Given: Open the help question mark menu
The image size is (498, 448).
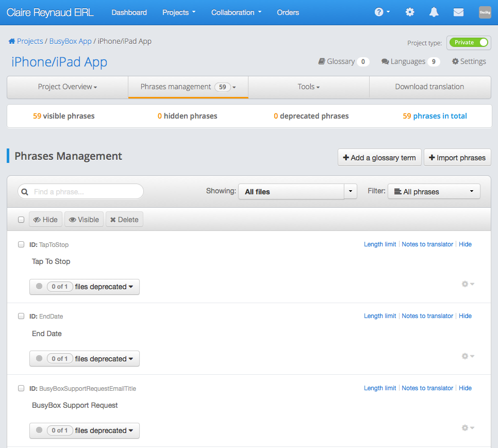Looking at the screenshot, I should [x=382, y=12].
